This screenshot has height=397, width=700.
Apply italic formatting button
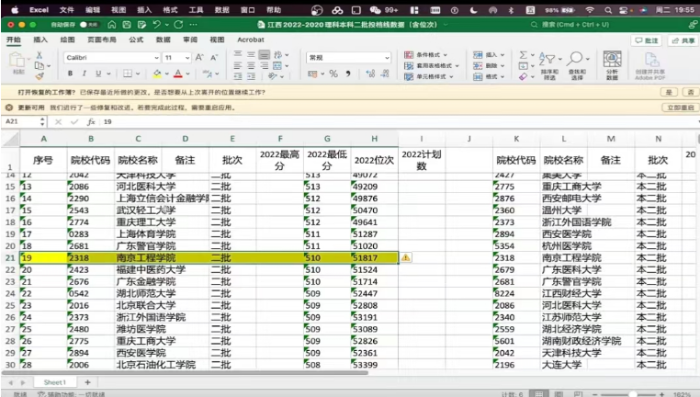click(x=84, y=73)
